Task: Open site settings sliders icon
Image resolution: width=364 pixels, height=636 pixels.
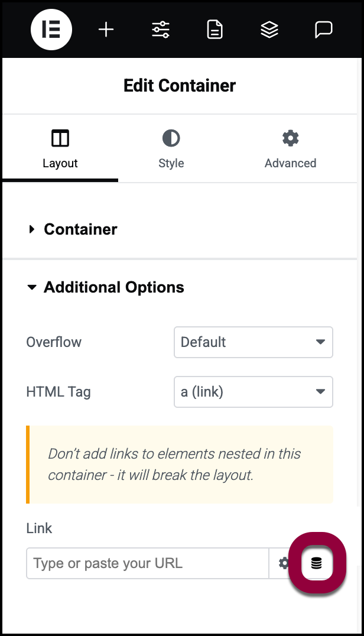Action: point(161,30)
